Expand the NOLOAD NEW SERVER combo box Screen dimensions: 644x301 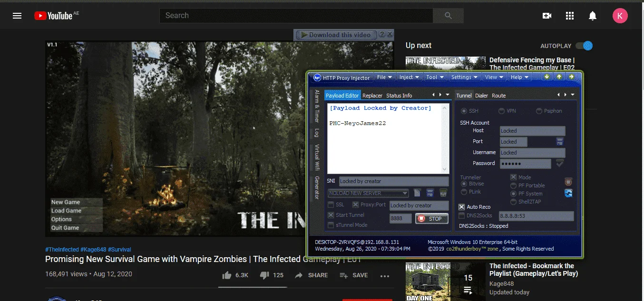point(368,193)
